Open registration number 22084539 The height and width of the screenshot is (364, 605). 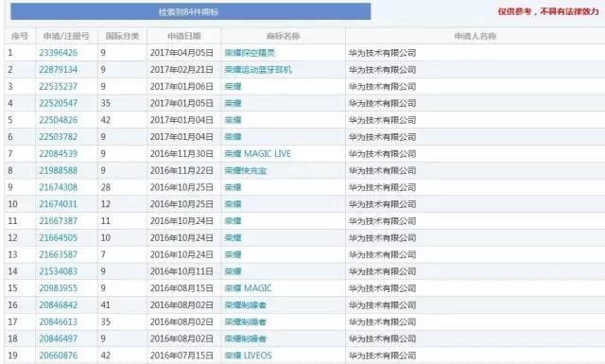click(59, 153)
